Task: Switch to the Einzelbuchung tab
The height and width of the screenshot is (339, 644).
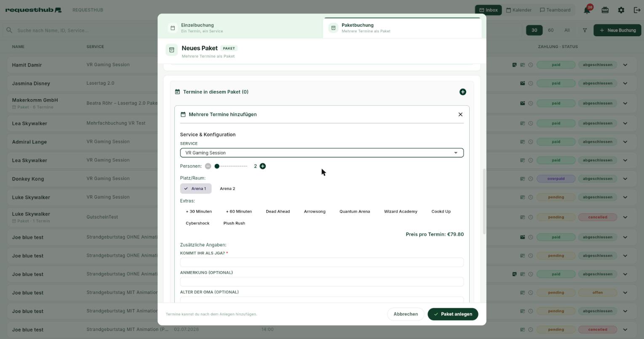Action: (240, 28)
